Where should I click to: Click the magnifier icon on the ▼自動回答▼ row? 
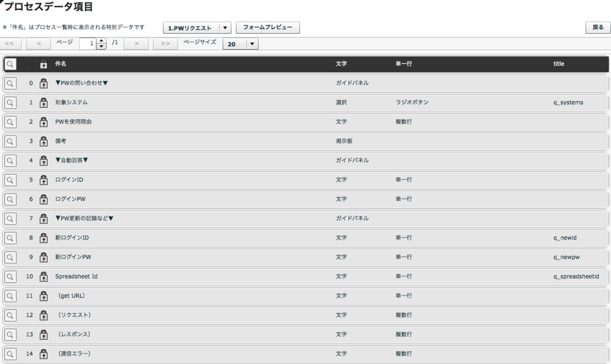click(x=10, y=160)
